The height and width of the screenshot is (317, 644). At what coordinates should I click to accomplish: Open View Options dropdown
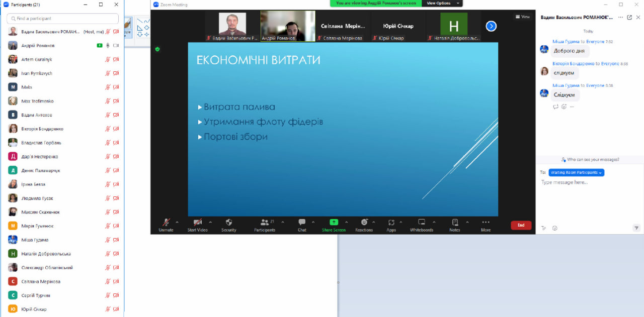click(x=442, y=3)
